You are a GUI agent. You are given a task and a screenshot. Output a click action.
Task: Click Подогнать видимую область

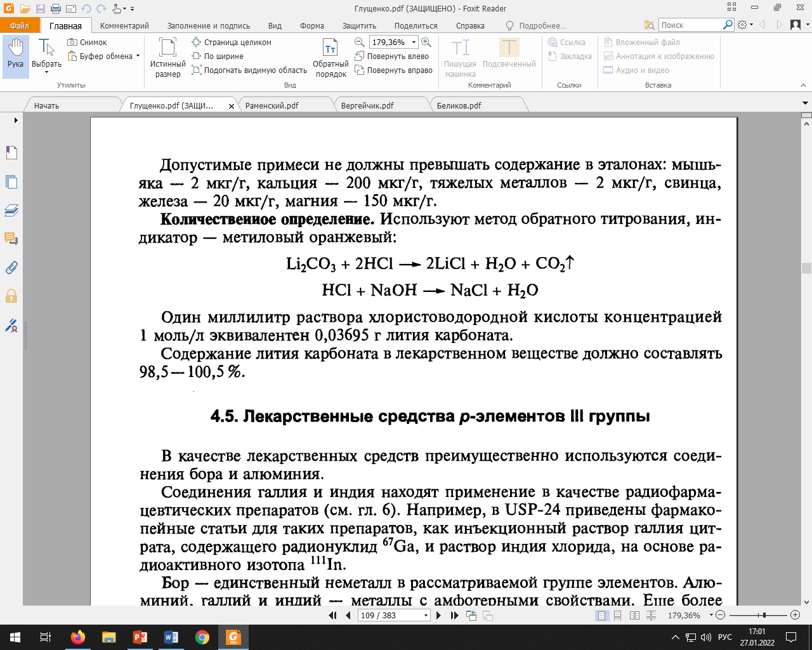click(249, 70)
